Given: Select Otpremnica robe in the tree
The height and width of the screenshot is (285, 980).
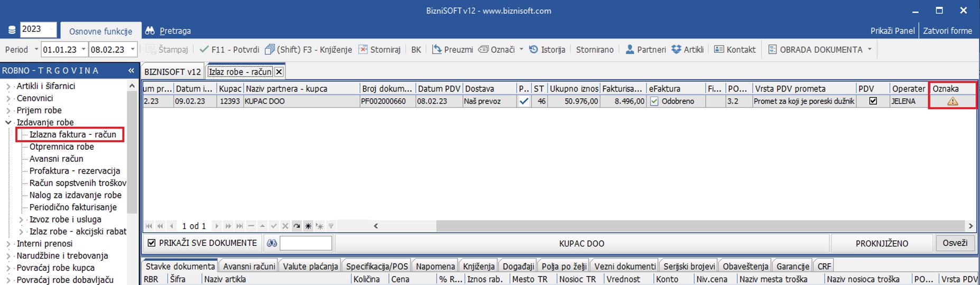Looking at the screenshot, I should pos(61,146).
